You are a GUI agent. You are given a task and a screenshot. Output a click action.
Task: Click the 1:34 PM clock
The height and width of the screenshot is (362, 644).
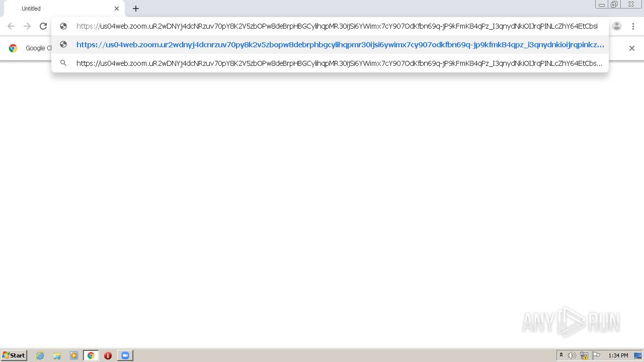pyautogui.click(x=618, y=355)
